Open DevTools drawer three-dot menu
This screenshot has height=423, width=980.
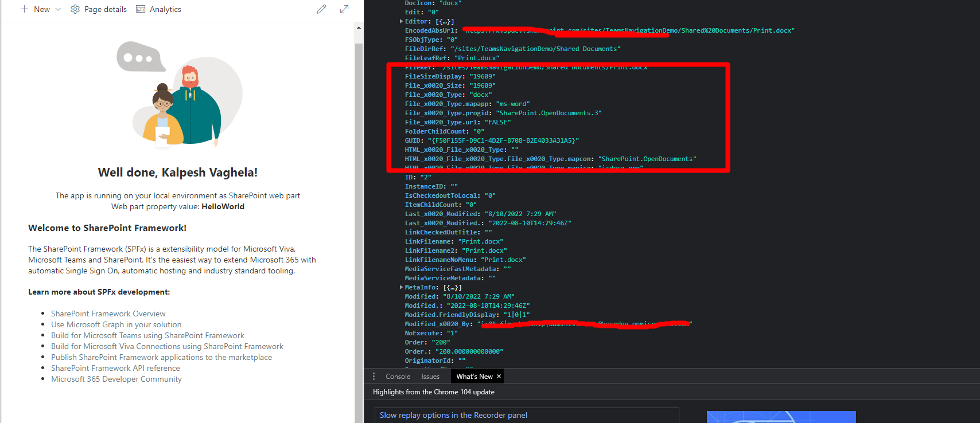coord(374,377)
